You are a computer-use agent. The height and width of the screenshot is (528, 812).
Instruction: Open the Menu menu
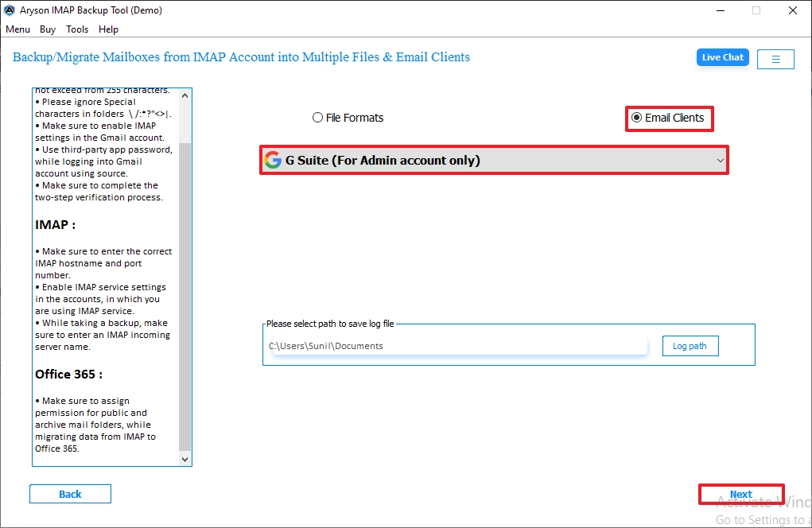point(17,29)
